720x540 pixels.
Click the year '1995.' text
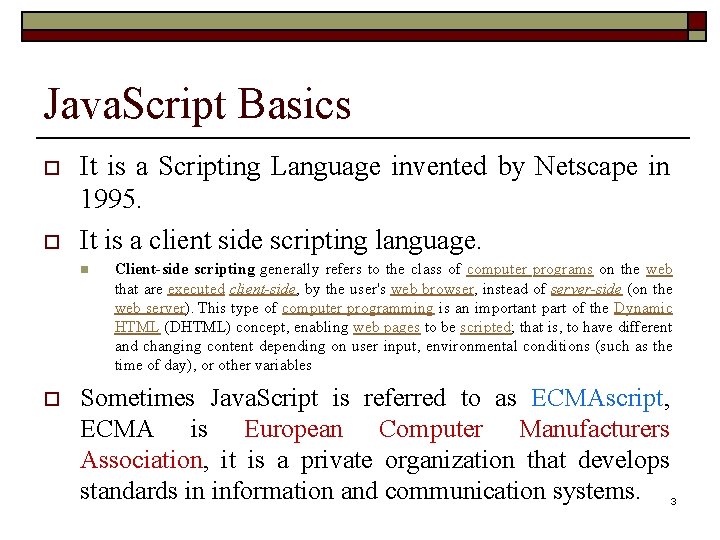(111, 199)
